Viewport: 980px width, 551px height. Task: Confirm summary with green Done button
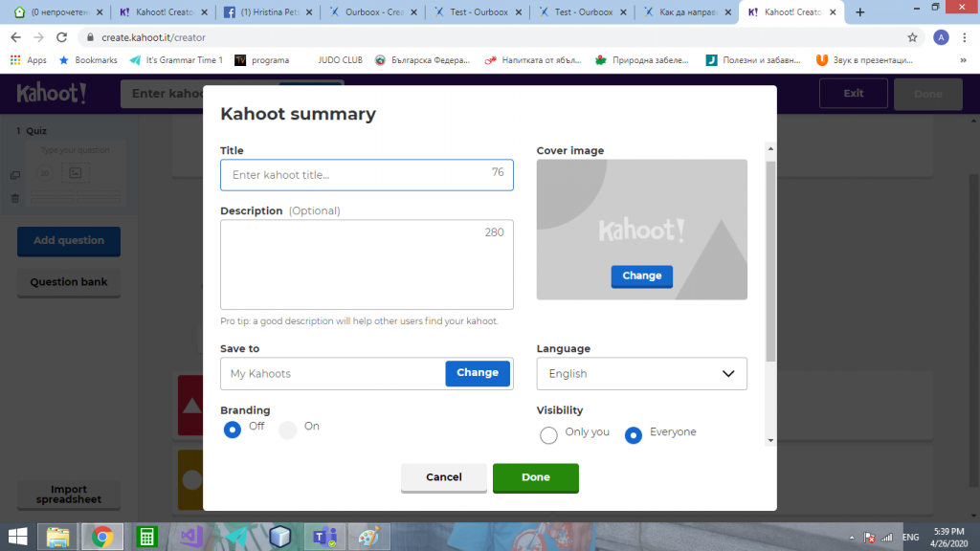[x=536, y=477]
